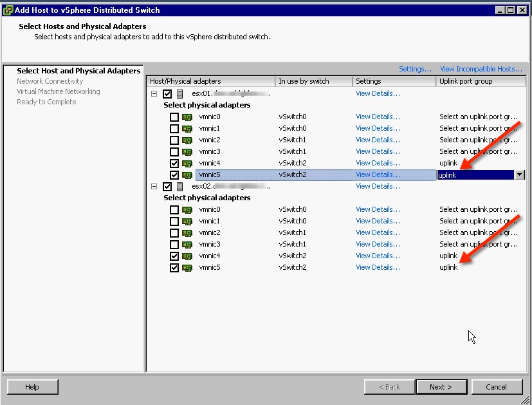Click the In use by switch column header

coord(313,82)
